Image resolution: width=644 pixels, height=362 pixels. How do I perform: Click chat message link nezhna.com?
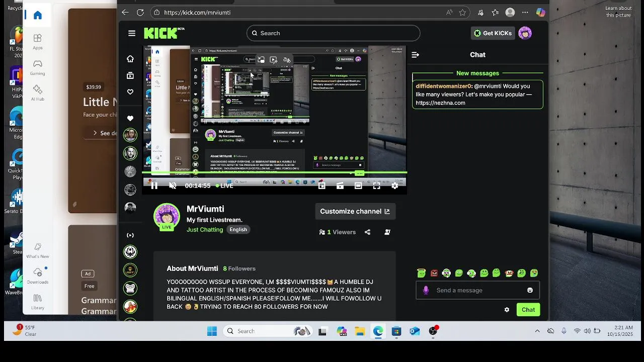440,103
